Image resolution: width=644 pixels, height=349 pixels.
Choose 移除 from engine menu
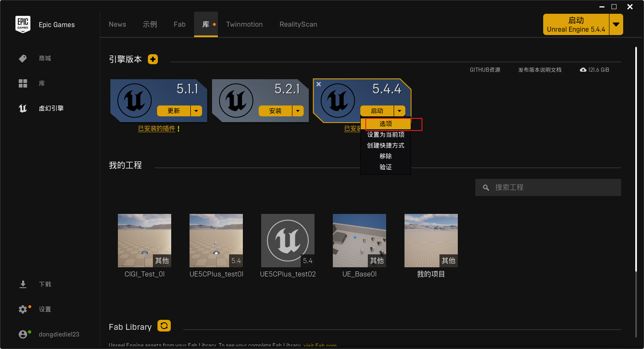pyautogui.click(x=386, y=156)
